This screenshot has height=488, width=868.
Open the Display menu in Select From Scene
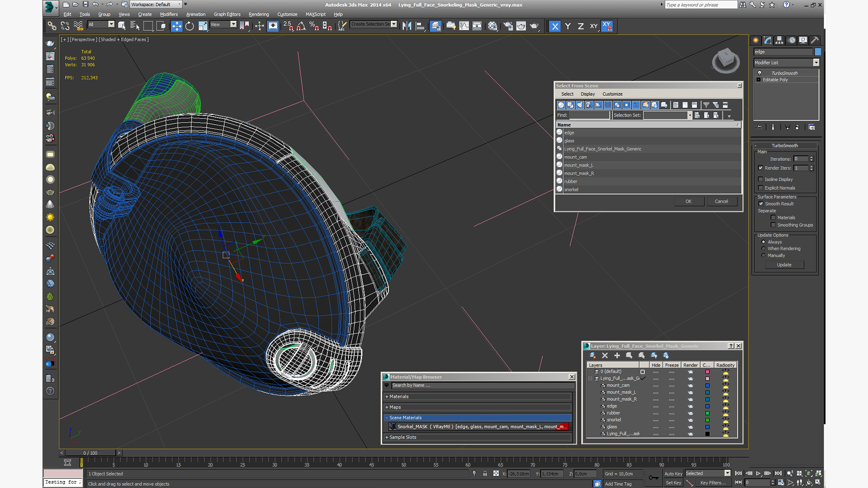tap(588, 94)
